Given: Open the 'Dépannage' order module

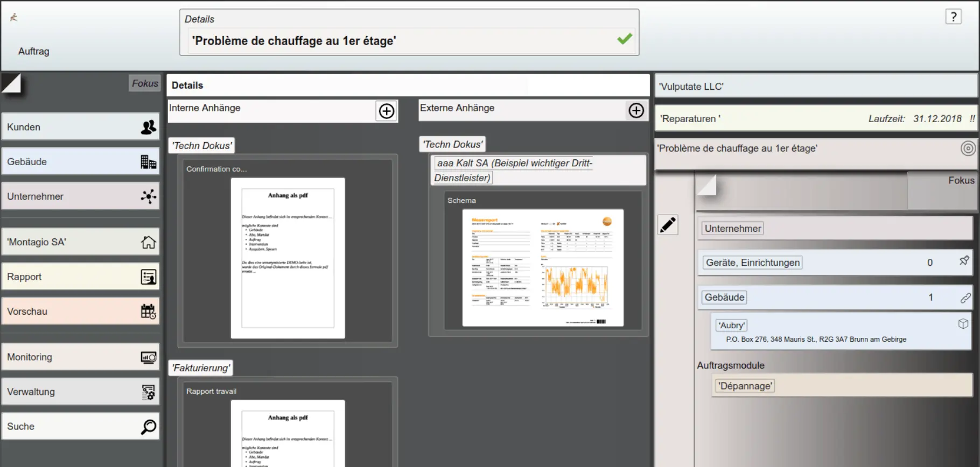Looking at the screenshot, I should click(x=842, y=386).
